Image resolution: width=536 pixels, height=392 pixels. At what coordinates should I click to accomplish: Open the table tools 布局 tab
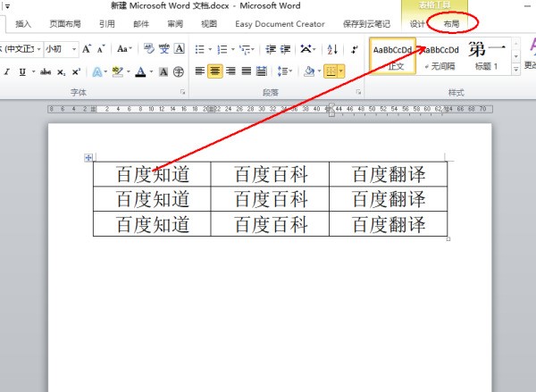coord(451,24)
